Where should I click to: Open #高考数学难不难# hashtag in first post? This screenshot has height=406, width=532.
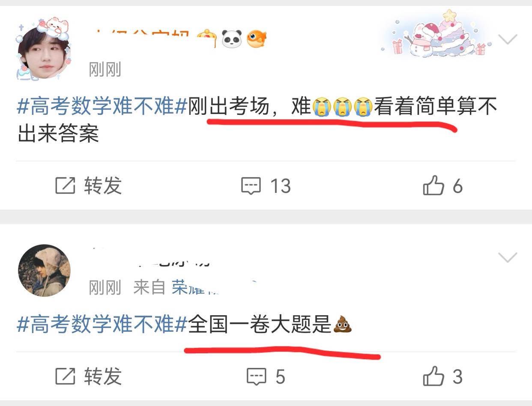coord(102,106)
